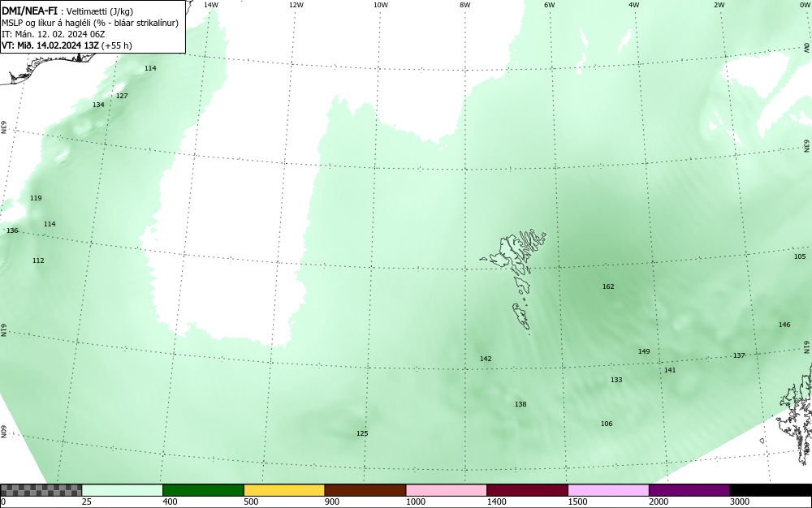812x508 pixels.
Task: Click the 146 value on the map
Action: tap(784, 325)
